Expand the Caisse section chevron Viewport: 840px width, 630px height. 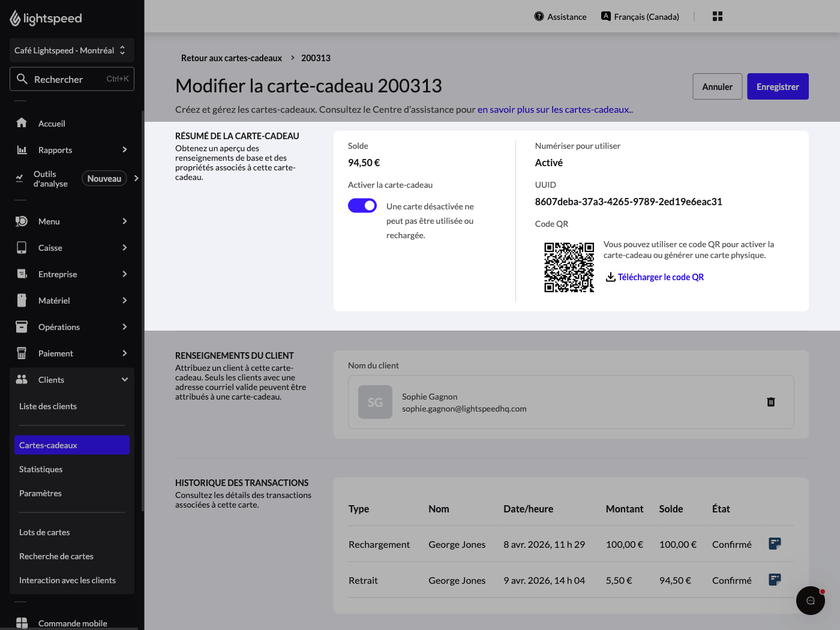coord(125,247)
